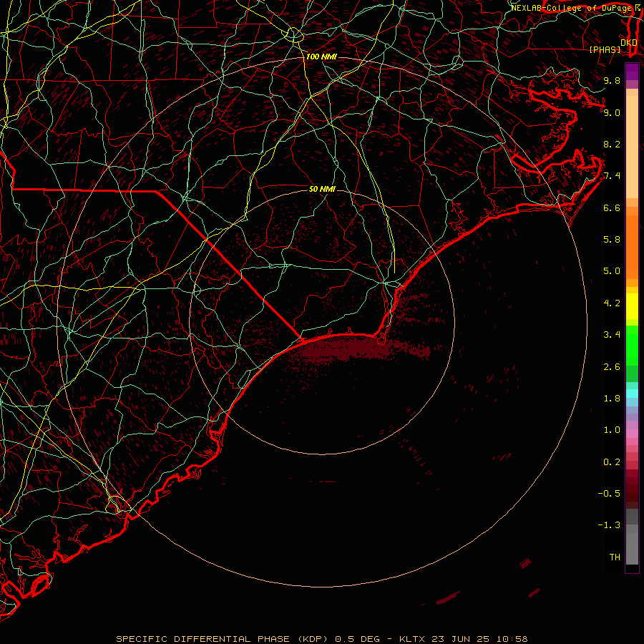Pick the cyan segment of the color bar
This screenshot has height=644, width=644.
[632, 394]
